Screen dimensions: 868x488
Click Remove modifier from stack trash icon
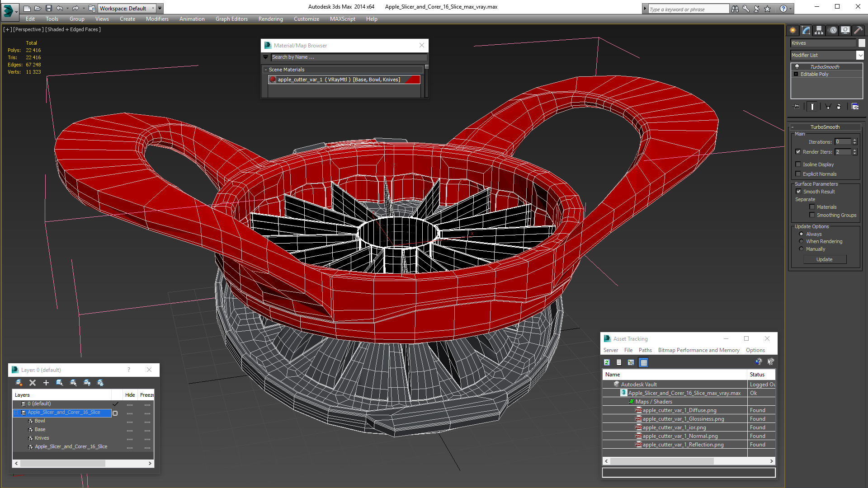click(839, 107)
